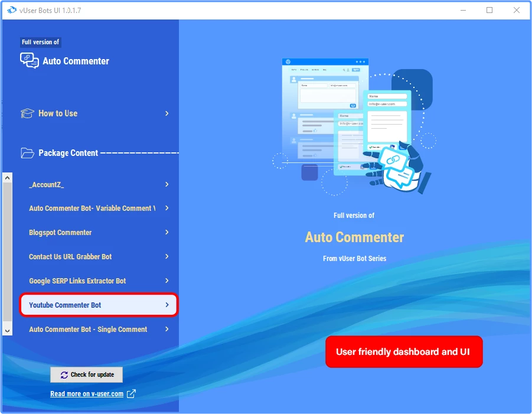Expand the _AccountZ_ chevron arrow

click(167, 184)
